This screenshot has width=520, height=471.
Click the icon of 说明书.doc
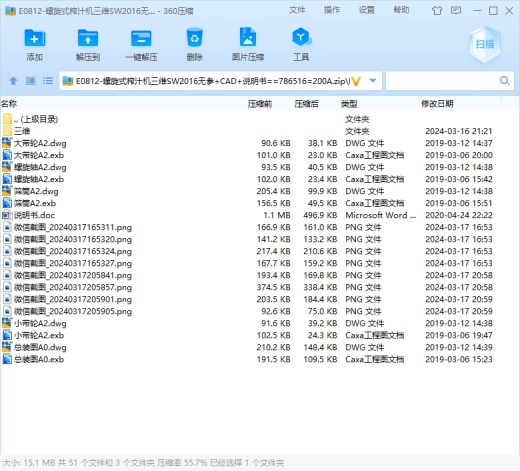click(7, 215)
